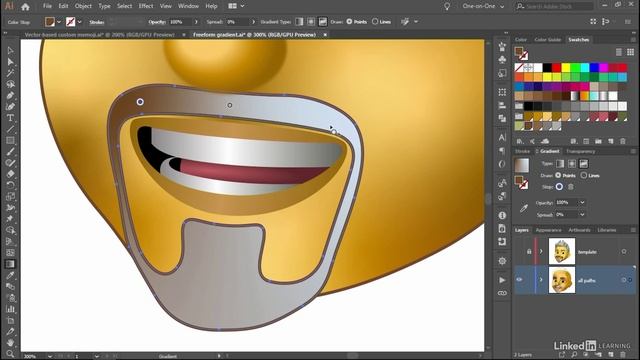The width and height of the screenshot is (640, 360).
Task: Open fill color dropdown in control bar
Action: 59,22
